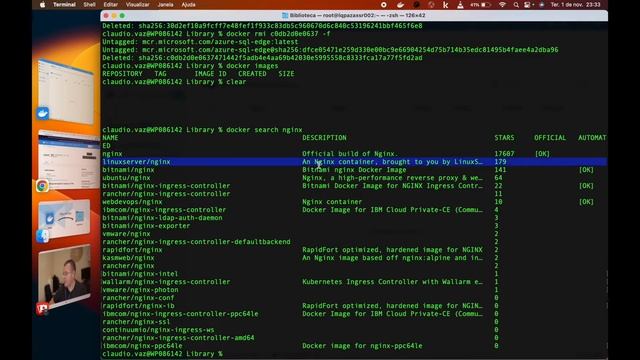640x360 pixels.
Task: Click the vmware/nginx result name
Action: tap(126, 234)
